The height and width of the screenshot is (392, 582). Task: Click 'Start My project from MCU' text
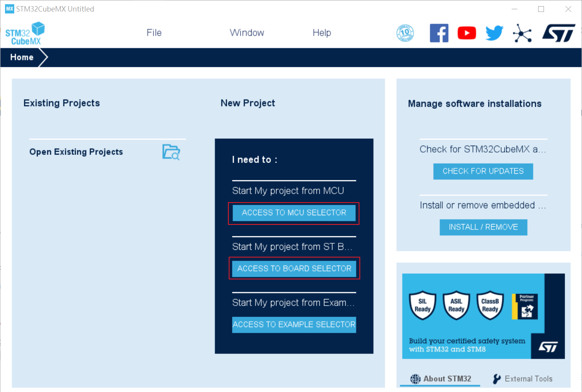288,191
